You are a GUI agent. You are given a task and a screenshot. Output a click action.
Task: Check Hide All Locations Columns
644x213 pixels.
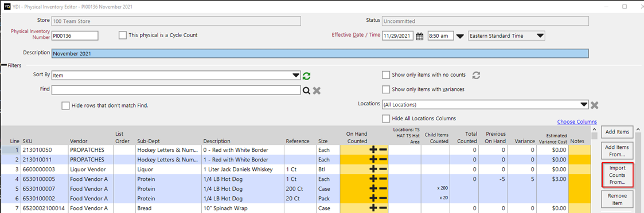pyautogui.click(x=386, y=119)
